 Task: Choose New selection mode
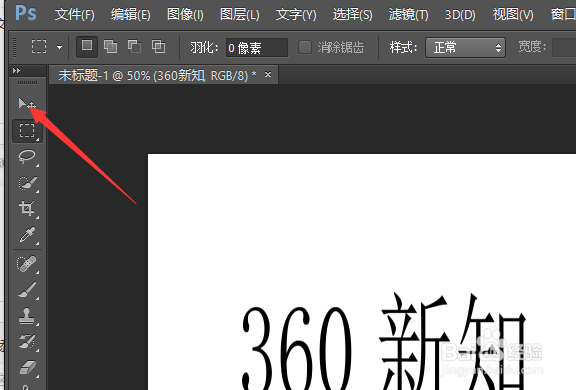coord(87,47)
